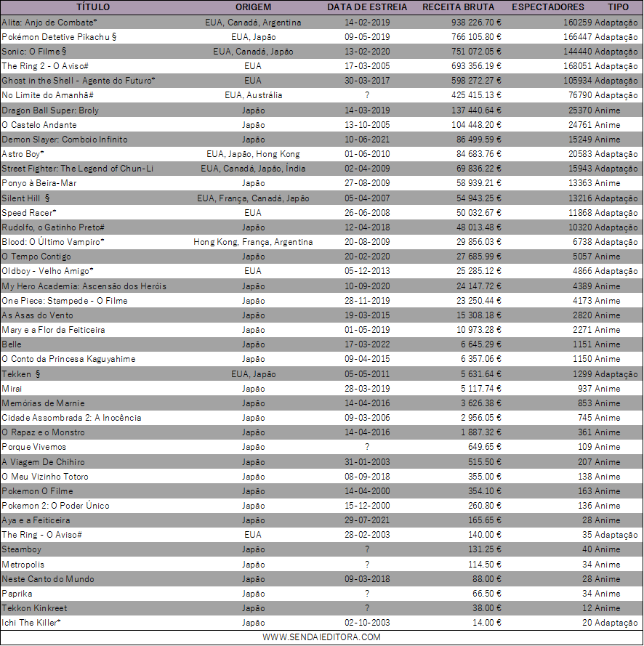This screenshot has width=644, height=646.
Task: Select the title 'The Ring - O Aviso#'
Action: click(x=41, y=535)
